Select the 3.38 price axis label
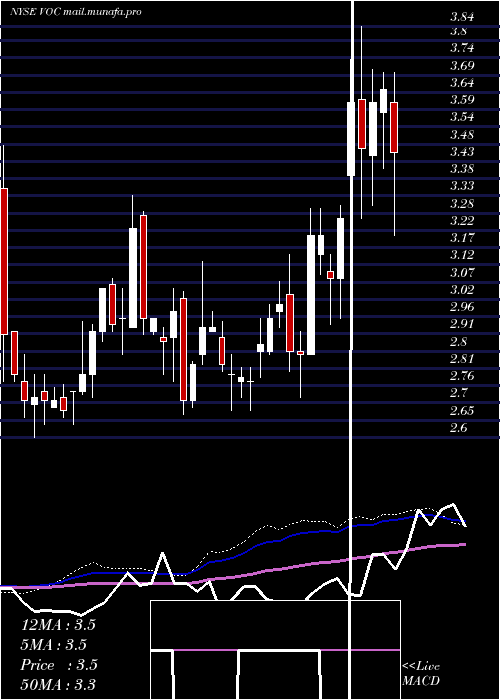This screenshot has width=500, height=700. click(x=462, y=169)
